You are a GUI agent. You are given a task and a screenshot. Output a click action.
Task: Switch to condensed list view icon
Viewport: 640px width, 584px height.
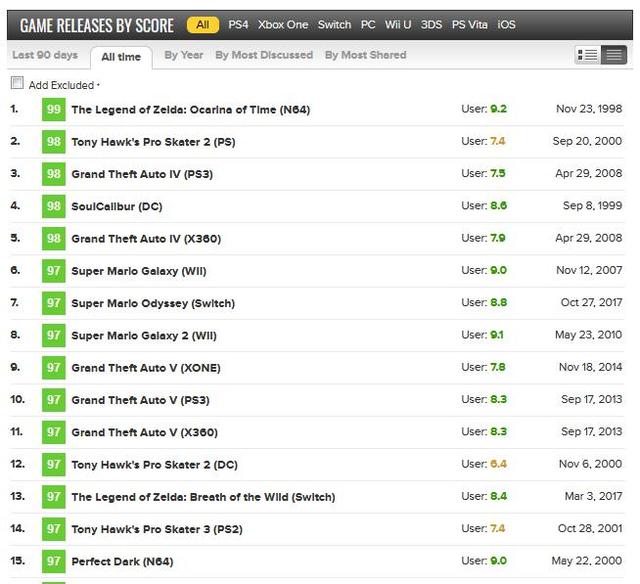point(613,54)
